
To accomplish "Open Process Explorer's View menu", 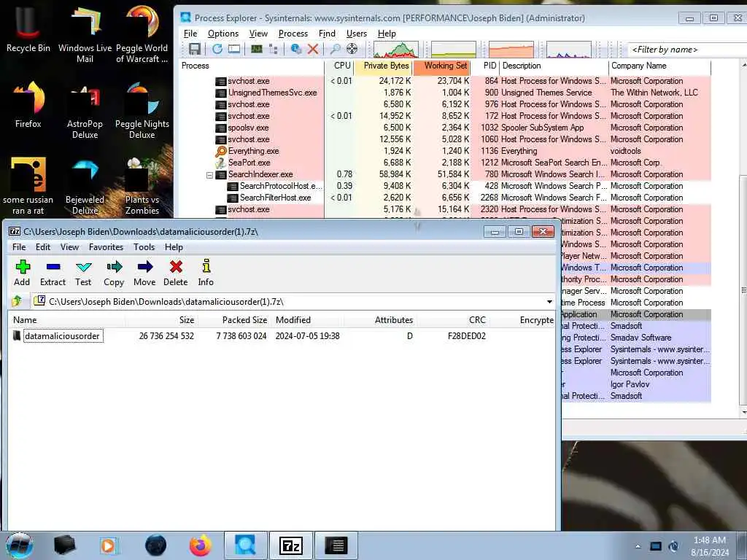I will (x=258, y=34).
